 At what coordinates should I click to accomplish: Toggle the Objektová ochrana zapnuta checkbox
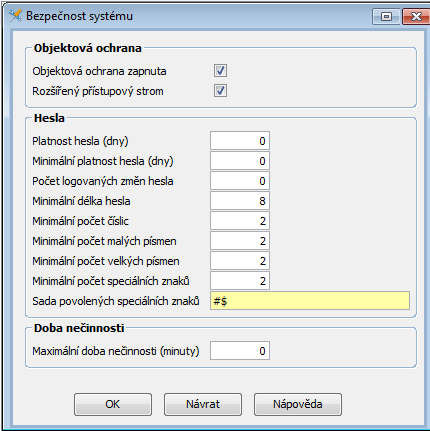tap(220, 71)
